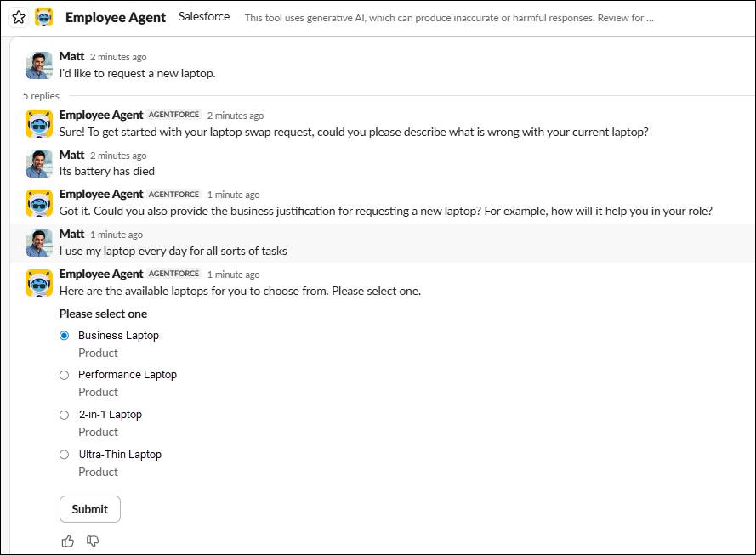Click agent avatar beside available laptops message

[39, 283]
